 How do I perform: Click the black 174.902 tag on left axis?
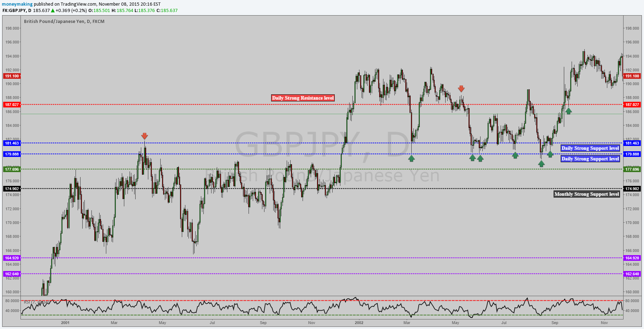click(x=12, y=189)
